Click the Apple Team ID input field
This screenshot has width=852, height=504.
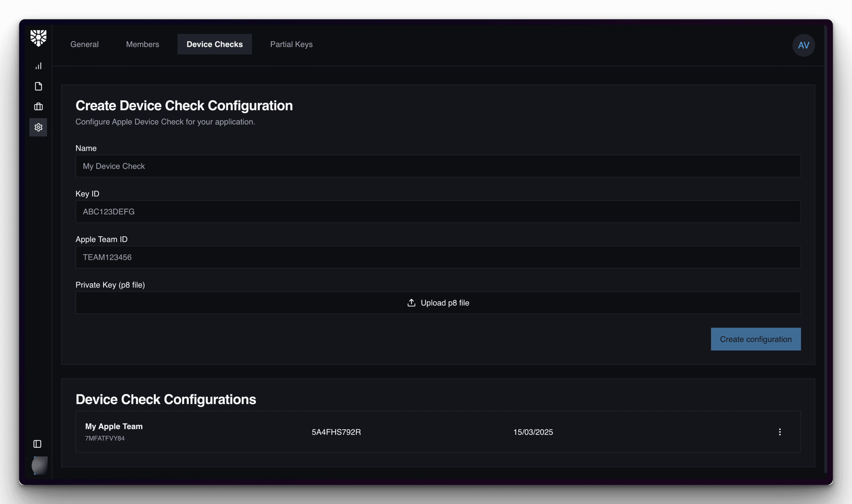click(438, 257)
